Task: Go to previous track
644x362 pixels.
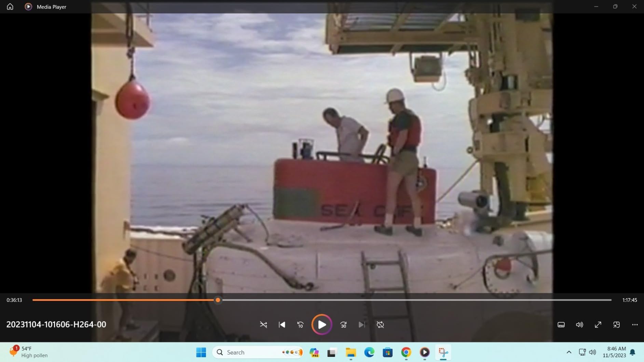Action: [282, 324]
